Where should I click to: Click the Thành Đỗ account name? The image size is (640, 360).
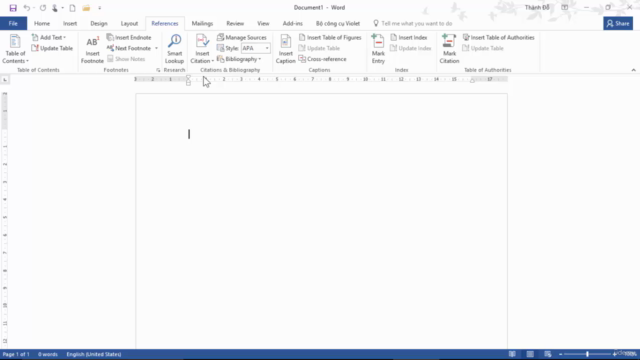pyautogui.click(x=537, y=7)
